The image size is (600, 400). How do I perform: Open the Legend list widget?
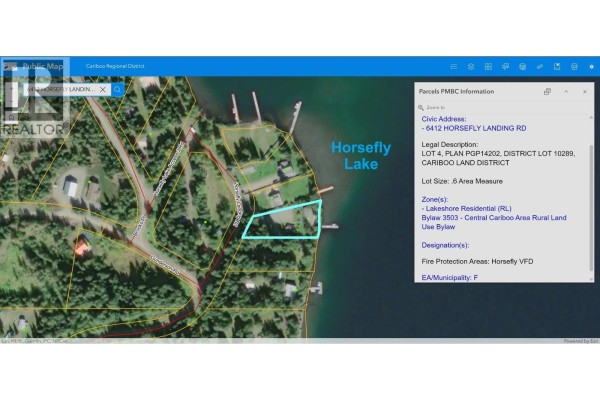tap(454, 67)
